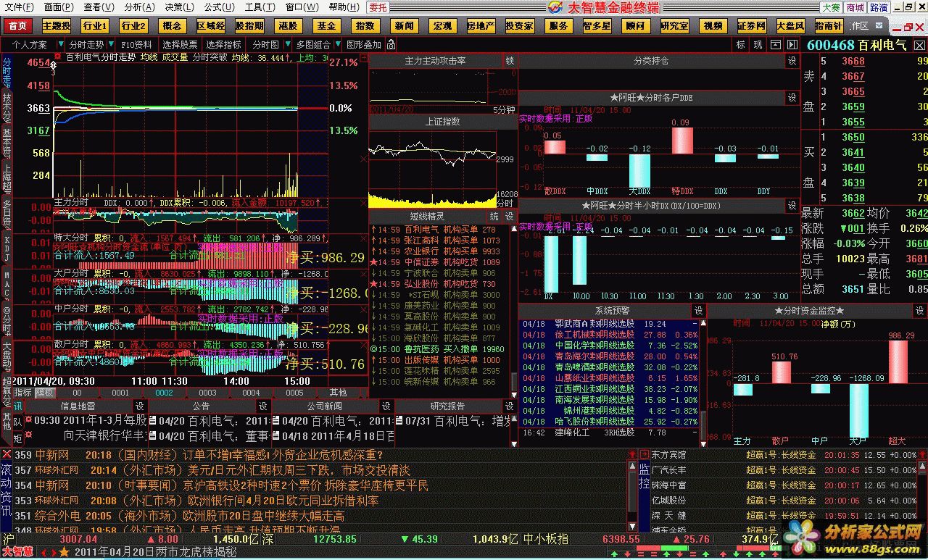928x560 pixels.
Task: Select the 队 side tab in info panel
Action: (18, 422)
